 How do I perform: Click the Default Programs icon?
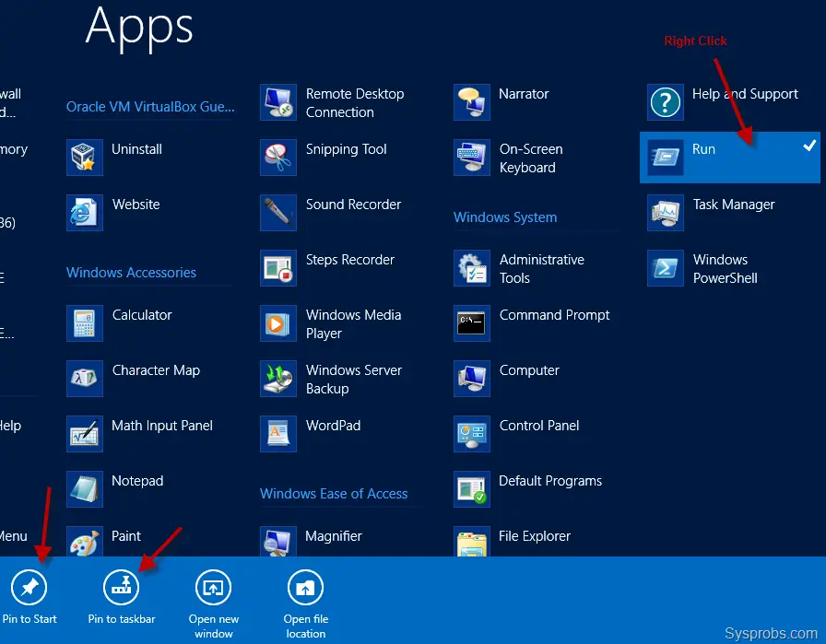[471, 489]
